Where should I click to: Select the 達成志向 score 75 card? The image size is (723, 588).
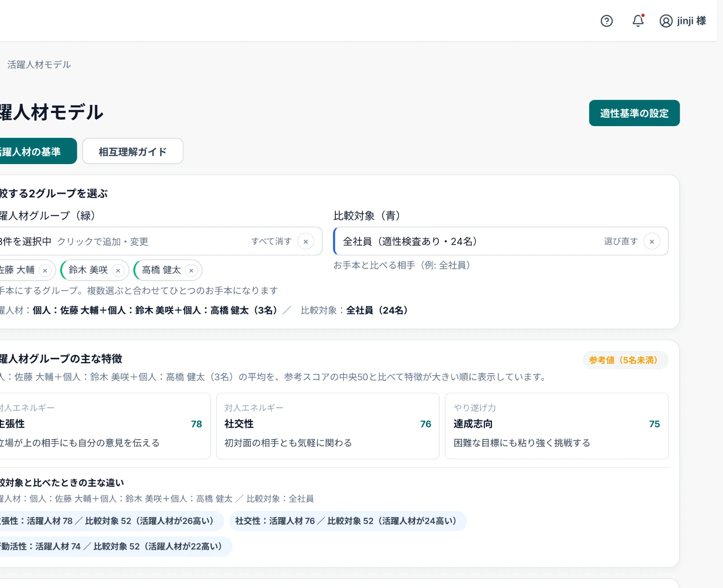557,426
